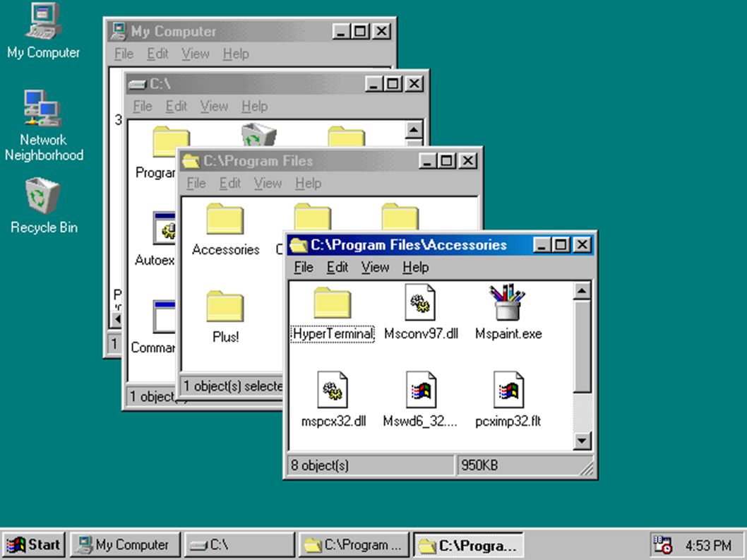Open Help menu in Accessories window
Viewport: 747px width, 560px height.
(415, 268)
